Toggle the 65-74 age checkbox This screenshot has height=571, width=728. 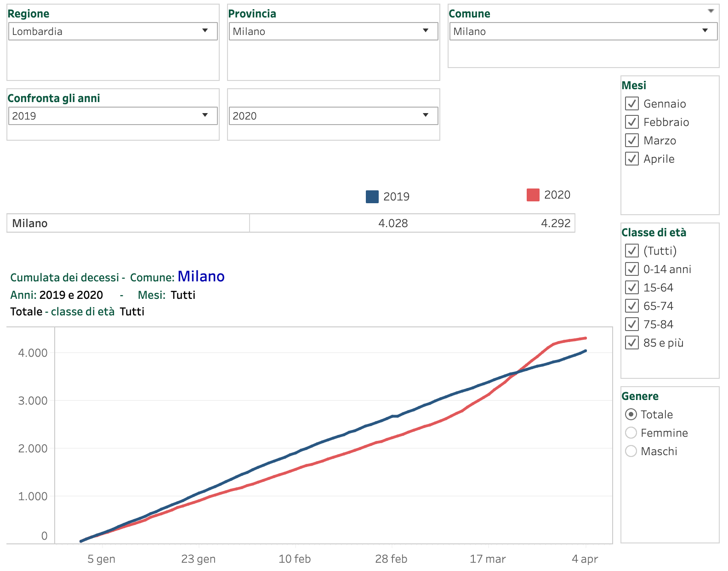click(632, 306)
